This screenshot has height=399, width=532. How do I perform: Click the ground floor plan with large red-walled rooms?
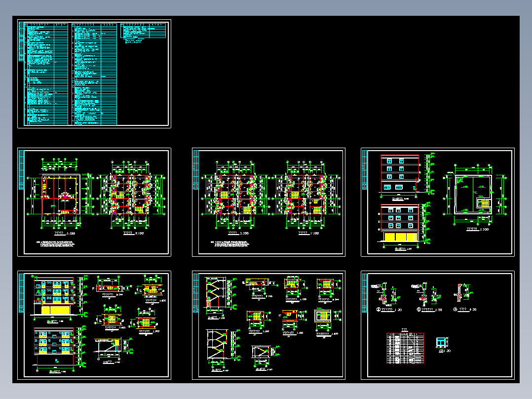pos(60,194)
